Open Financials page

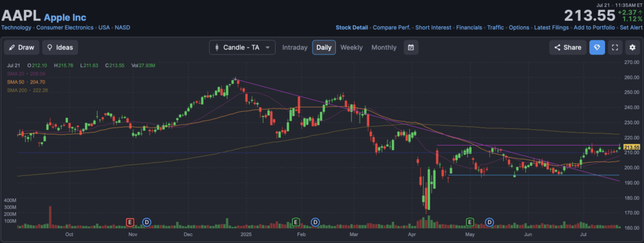pyautogui.click(x=469, y=28)
